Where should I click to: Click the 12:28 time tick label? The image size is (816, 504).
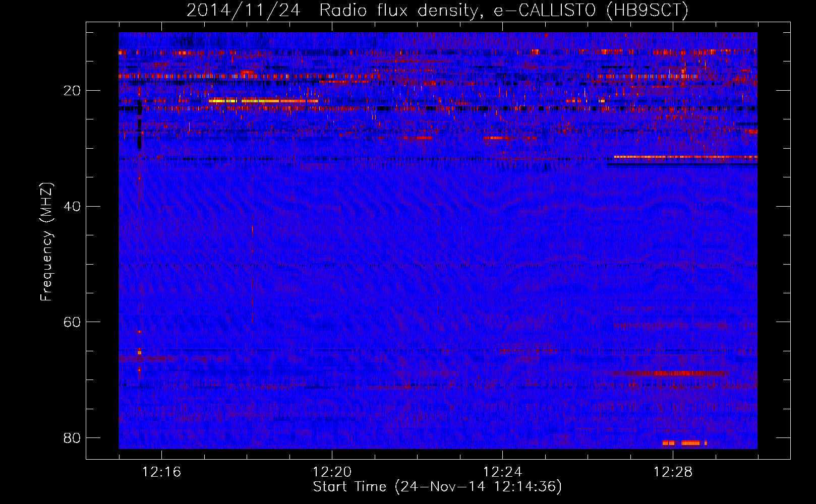pyautogui.click(x=673, y=472)
